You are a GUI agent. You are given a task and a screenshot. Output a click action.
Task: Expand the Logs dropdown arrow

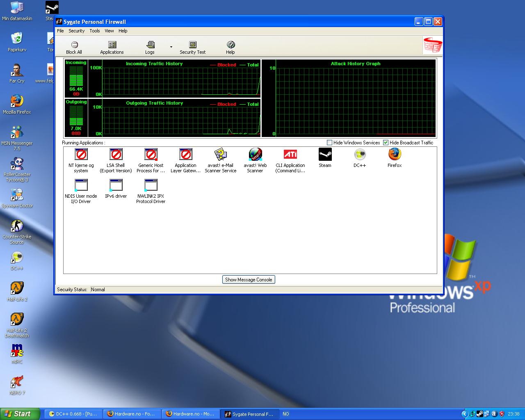pyautogui.click(x=171, y=47)
